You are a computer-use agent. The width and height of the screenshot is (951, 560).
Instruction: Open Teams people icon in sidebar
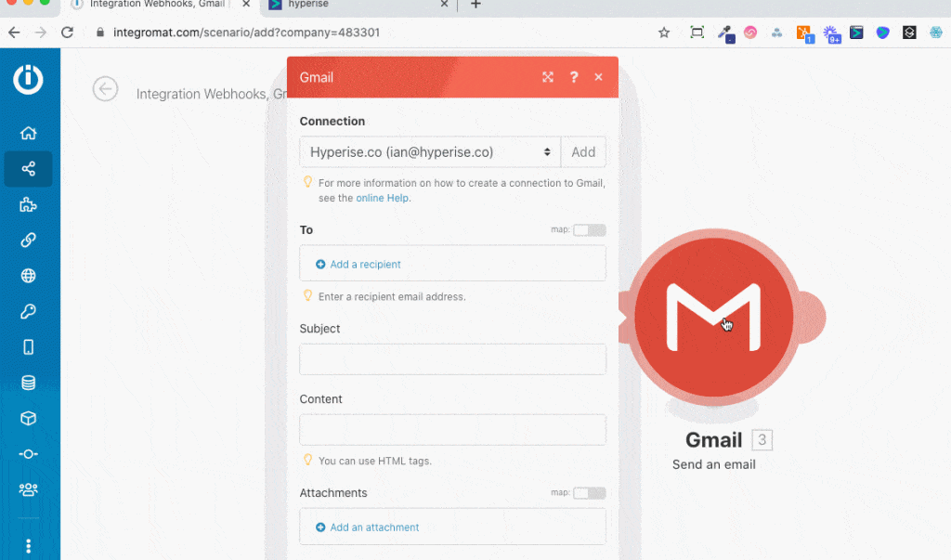[28, 489]
